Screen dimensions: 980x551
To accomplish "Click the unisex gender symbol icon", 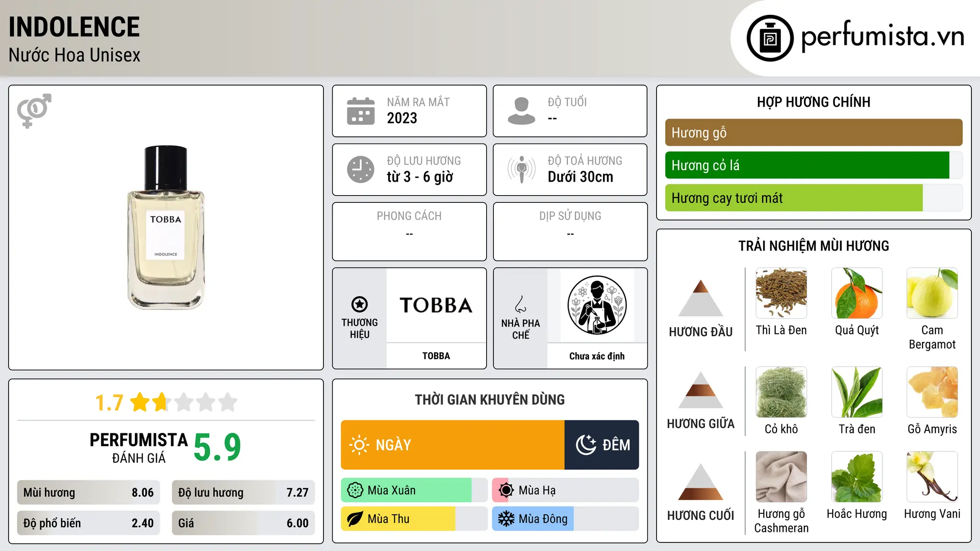I will pyautogui.click(x=34, y=111).
